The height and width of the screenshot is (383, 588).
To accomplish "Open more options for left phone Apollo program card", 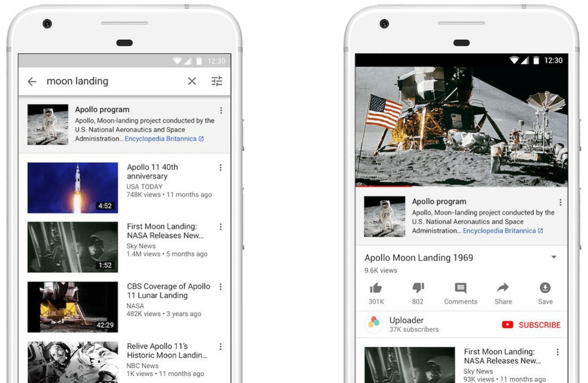I will pos(221,110).
